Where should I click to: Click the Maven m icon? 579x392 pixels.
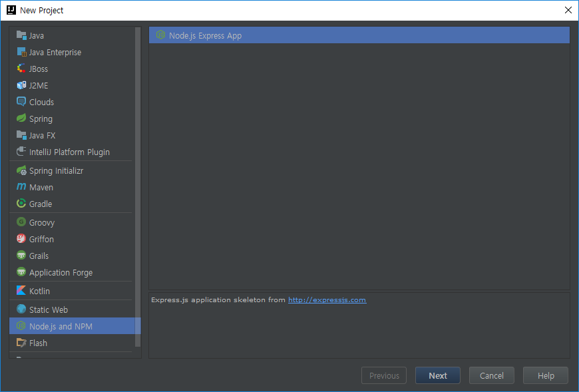click(x=21, y=187)
